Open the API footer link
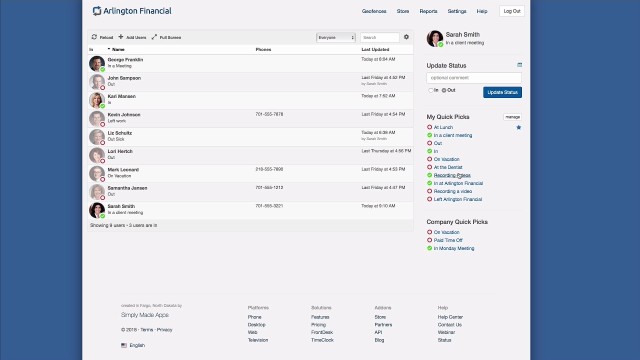Screen dimensions: 640x360 [378, 333]
